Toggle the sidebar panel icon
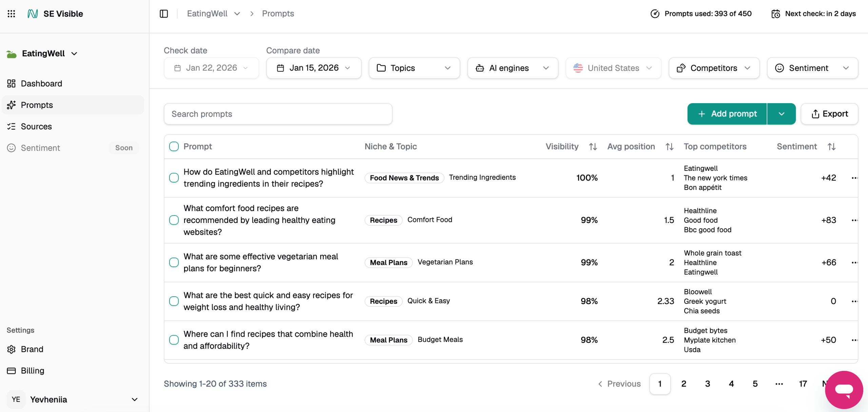 [164, 14]
